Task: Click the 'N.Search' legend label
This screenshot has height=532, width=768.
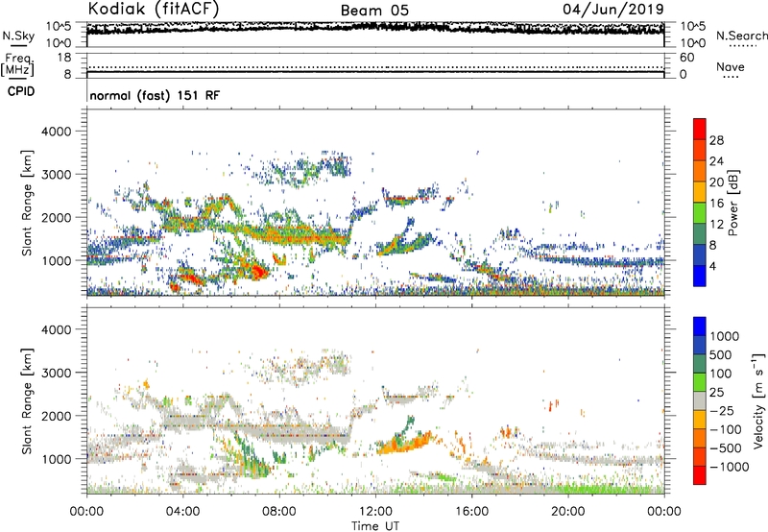Action: pos(741,36)
